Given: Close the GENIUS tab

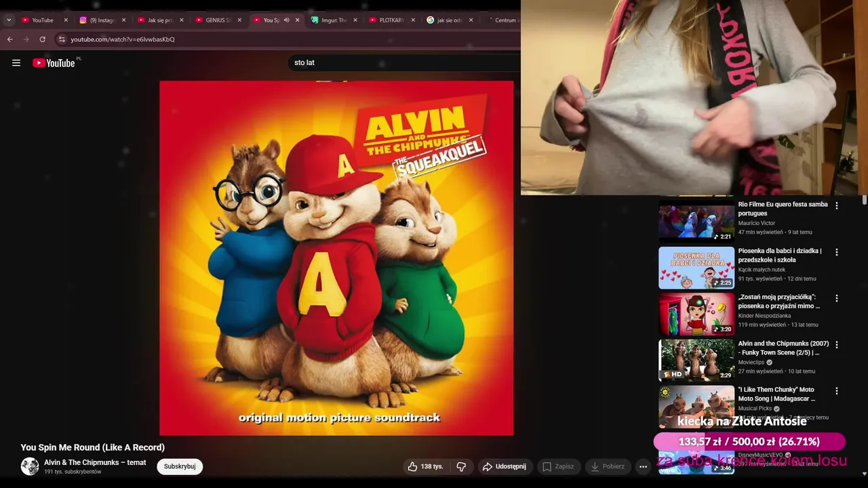Looking at the screenshot, I should pyautogui.click(x=239, y=20).
